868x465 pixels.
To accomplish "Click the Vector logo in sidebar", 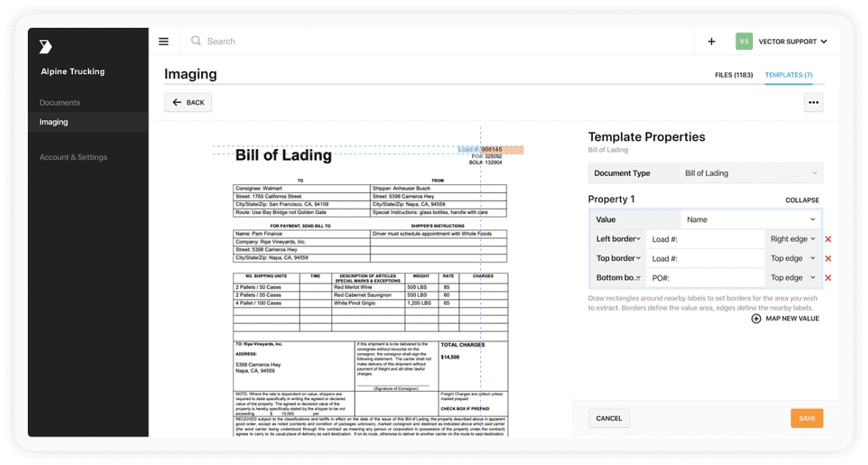I will (x=45, y=47).
